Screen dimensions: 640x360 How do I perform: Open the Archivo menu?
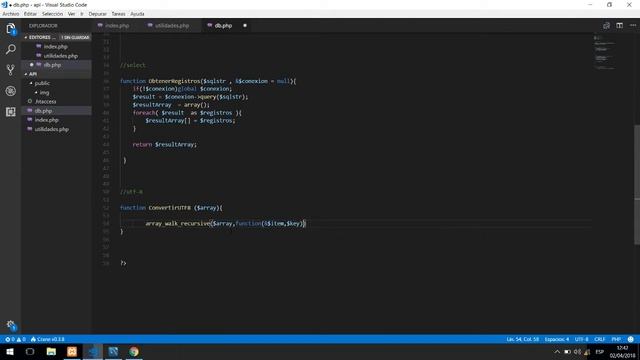coord(11,14)
